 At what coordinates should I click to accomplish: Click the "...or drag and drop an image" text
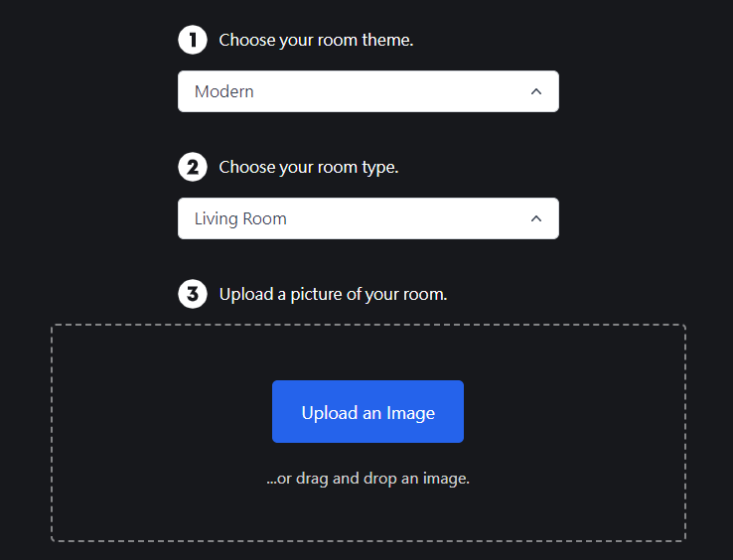[x=367, y=479]
